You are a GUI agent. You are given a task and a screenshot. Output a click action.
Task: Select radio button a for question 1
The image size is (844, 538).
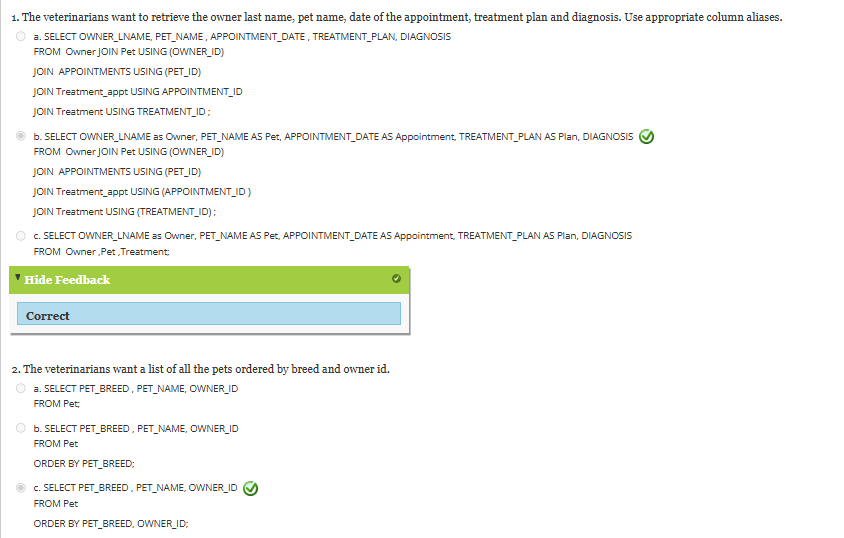(21, 36)
